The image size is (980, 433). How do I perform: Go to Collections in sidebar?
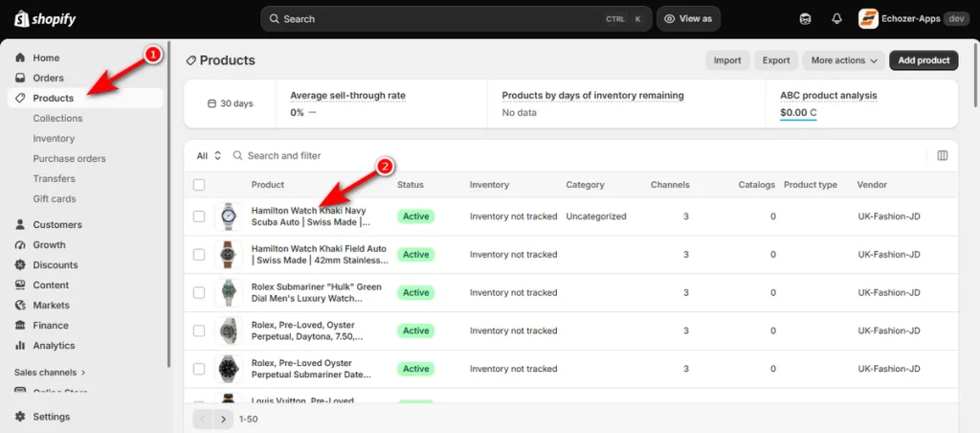pos(57,118)
